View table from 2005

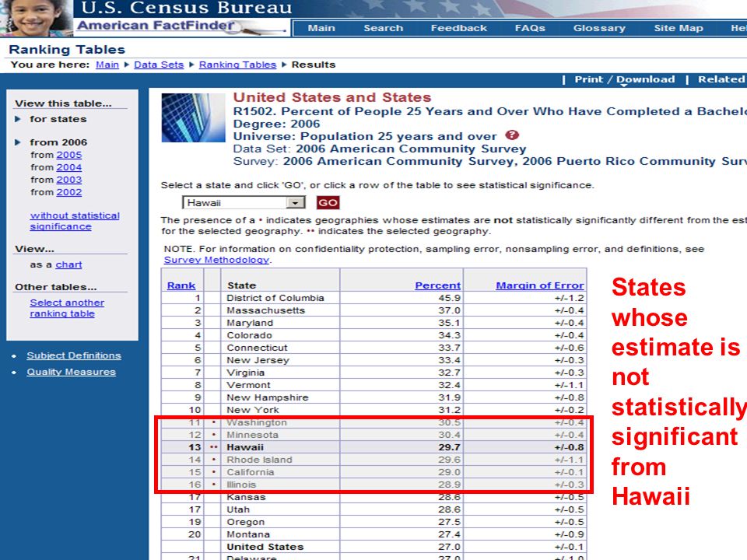point(69,156)
